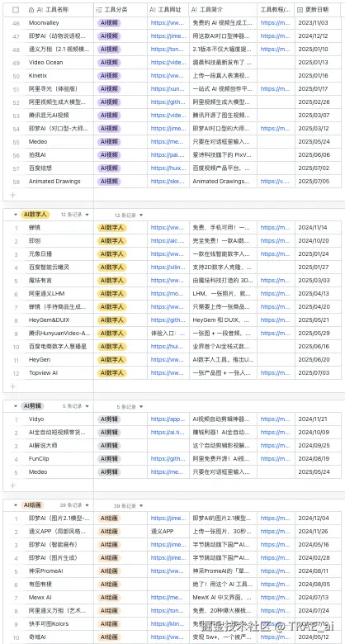Add a record below the AI剪辑 group
Screen dimensions: 345x644
12,485
